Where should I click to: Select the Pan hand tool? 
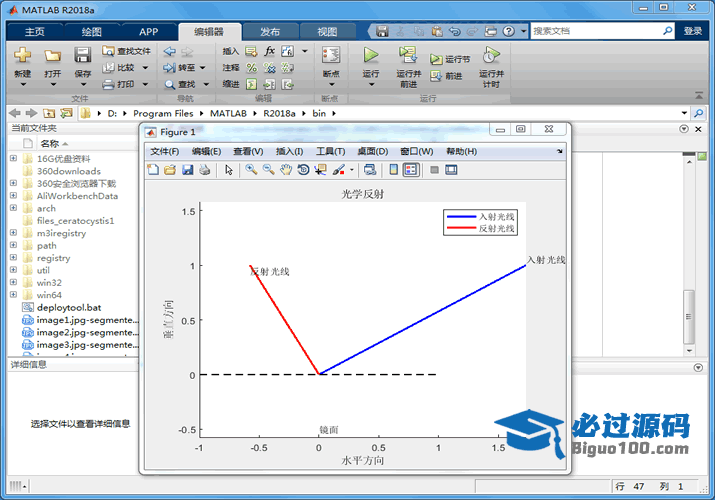pos(286,170)
